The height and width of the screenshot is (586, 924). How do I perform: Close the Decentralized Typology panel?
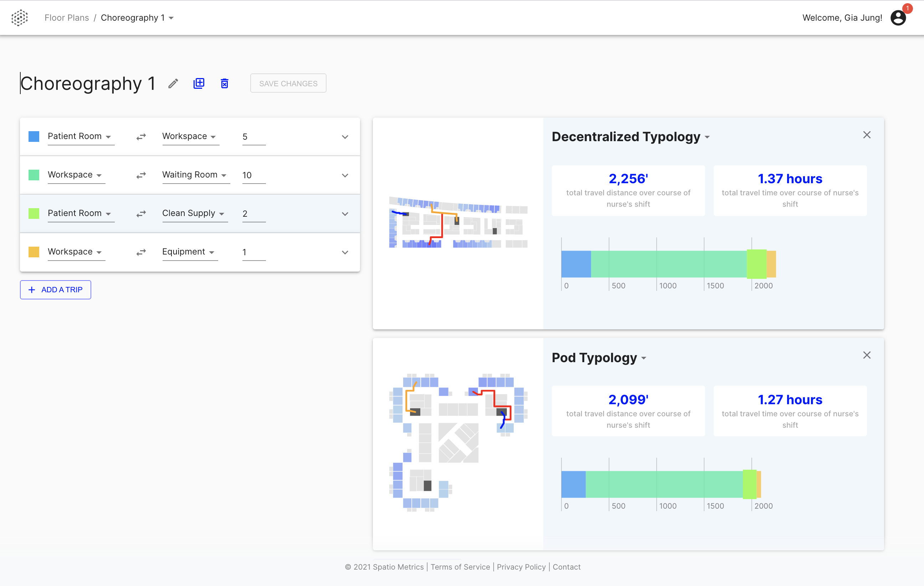point(867,135)
